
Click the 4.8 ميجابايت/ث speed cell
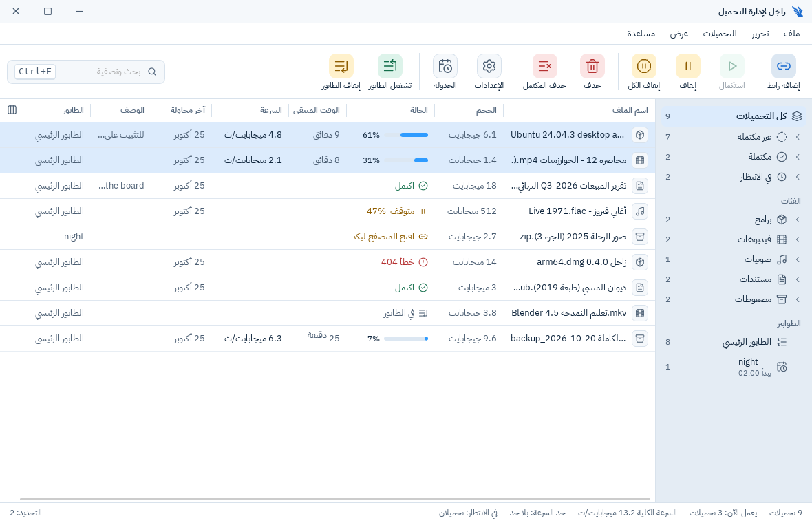tap(253, 135)
